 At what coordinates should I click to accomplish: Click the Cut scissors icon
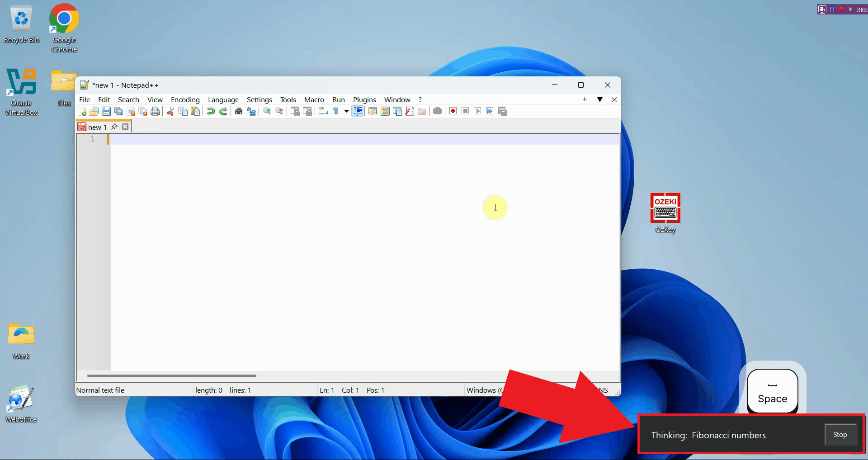[x=170, y=112]
